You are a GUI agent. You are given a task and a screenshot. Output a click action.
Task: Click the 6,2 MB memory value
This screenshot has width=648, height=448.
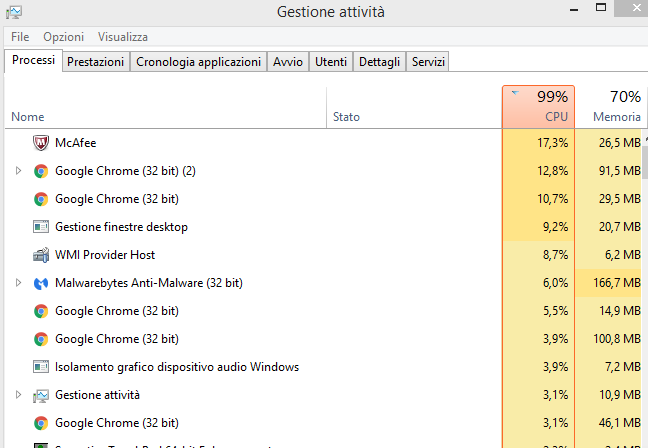(x=623, y=255)
